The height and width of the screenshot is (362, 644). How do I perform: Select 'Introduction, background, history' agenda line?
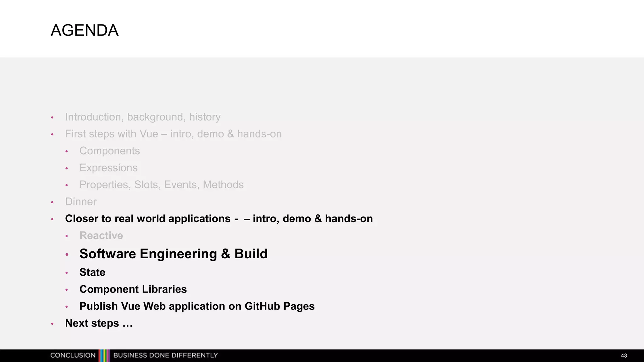tap(143, 117)
